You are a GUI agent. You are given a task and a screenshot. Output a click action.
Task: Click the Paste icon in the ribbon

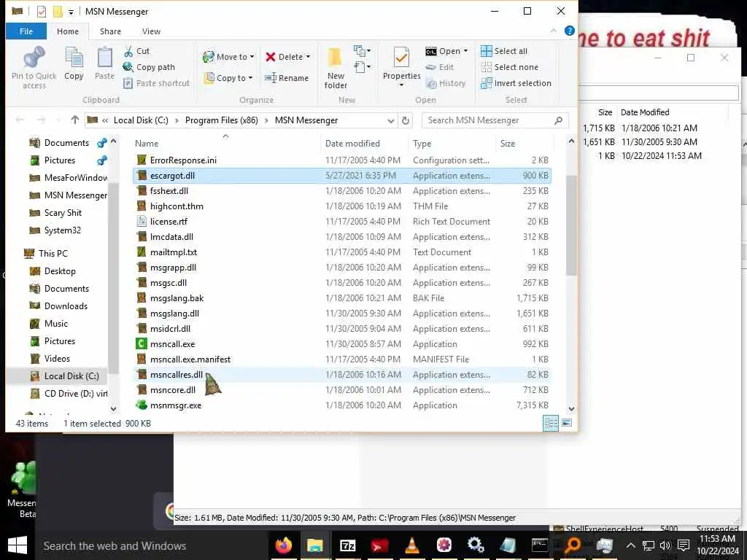pos(104,58)
